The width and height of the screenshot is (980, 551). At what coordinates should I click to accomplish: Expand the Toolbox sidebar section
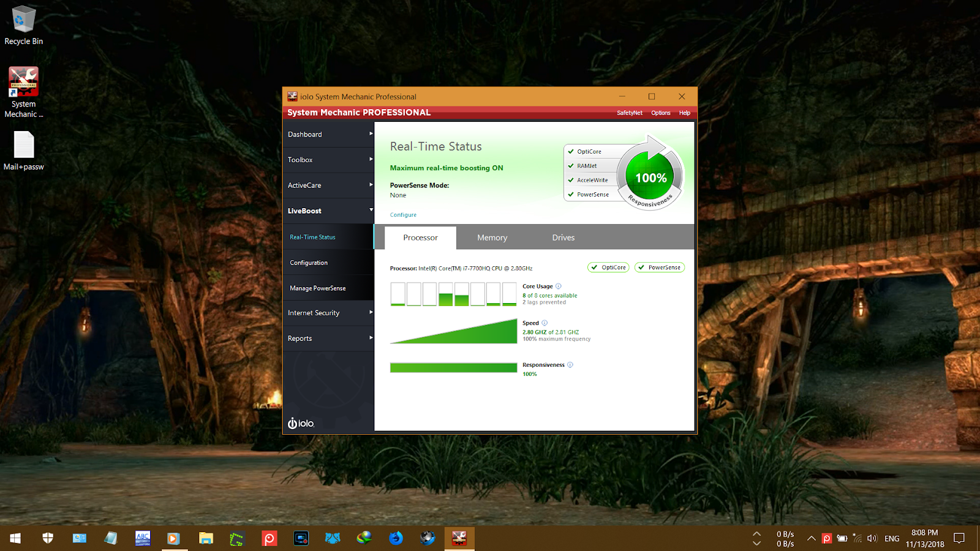[328, 160]
